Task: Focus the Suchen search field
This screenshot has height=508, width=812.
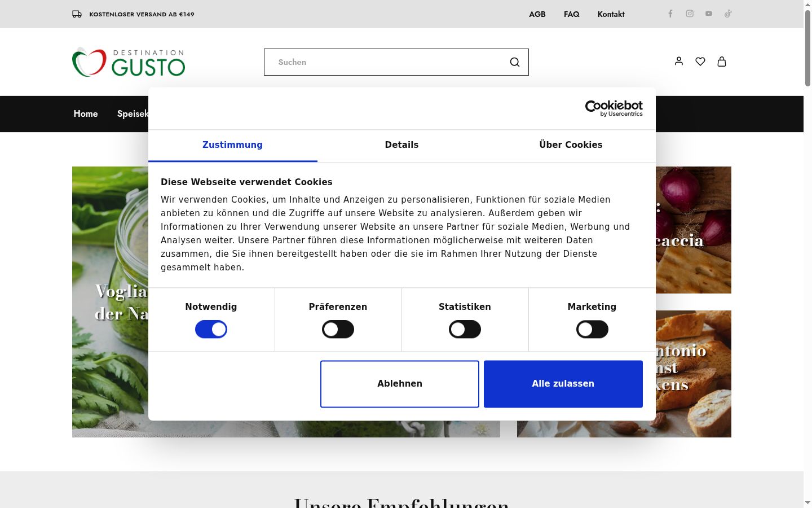Action: (396, 62)
